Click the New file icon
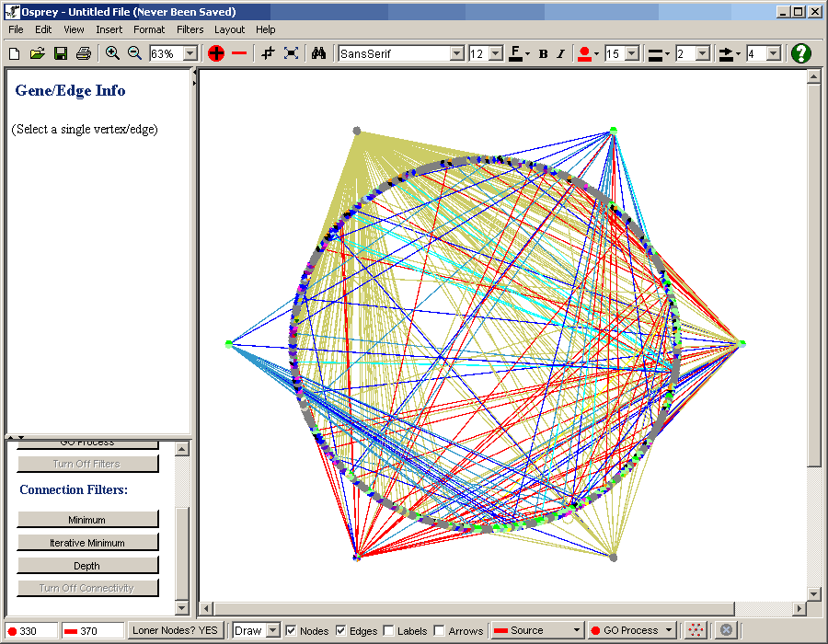 coord(14,53)
